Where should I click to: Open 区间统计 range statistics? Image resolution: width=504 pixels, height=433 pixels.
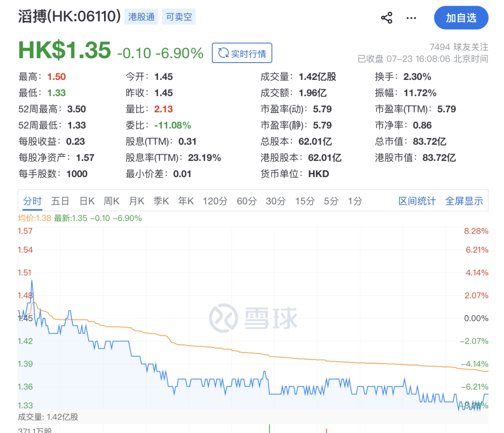[417, 201]
